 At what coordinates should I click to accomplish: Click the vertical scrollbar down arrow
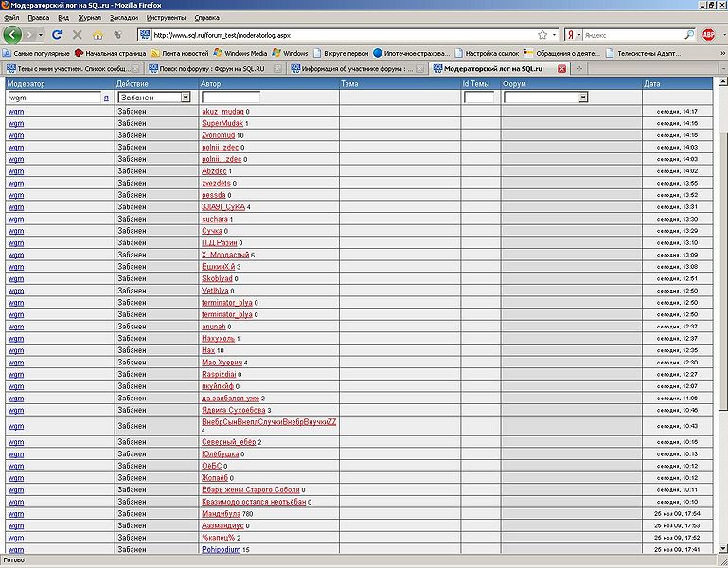pos(723,548)
